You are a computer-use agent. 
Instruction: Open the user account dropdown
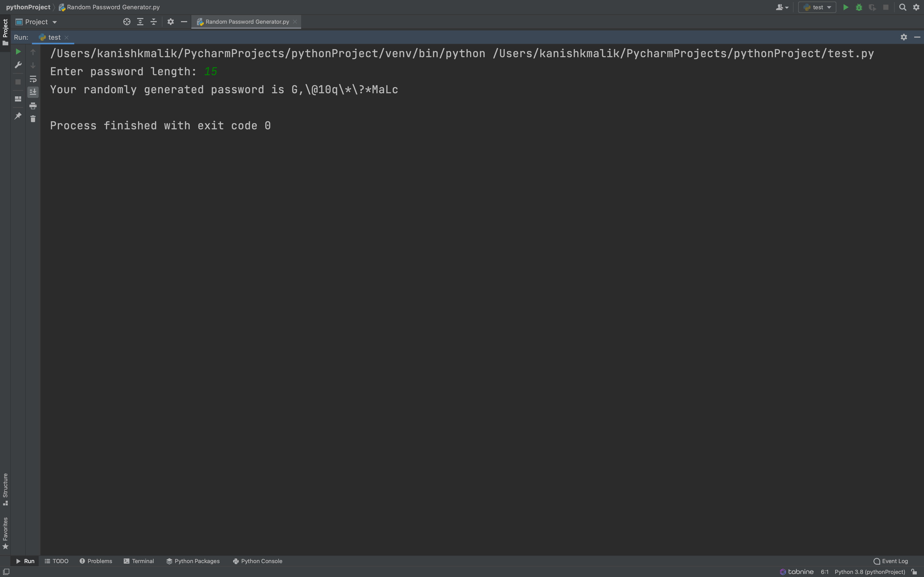point(782,7)
